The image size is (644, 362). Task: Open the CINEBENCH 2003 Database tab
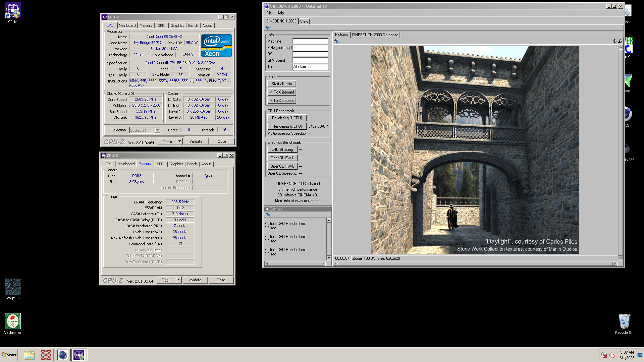(x=375, y=35)
